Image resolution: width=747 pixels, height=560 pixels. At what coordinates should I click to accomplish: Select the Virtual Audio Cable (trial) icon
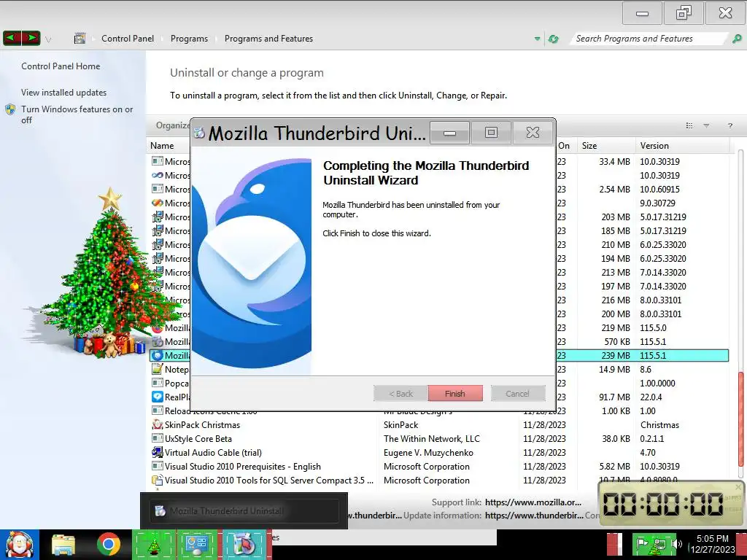tap(158, 452)
